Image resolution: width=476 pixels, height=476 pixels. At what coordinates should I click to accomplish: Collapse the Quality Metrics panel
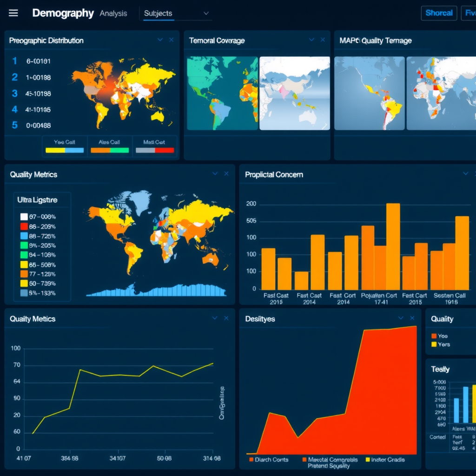214,174
